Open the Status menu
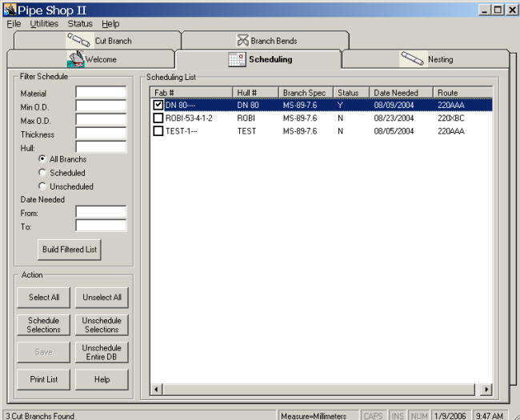The image size is (520, 420). click(x=80, y=24)
